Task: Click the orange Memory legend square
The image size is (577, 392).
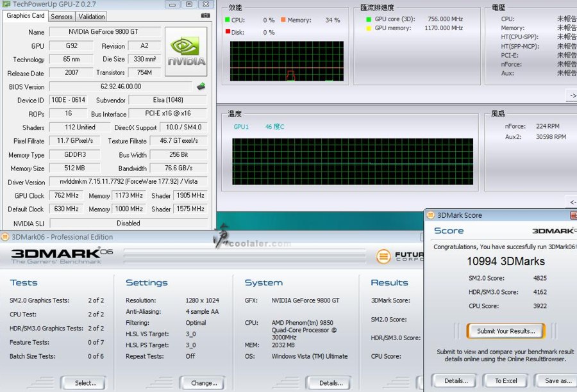Action: click(x=283, y=19)
